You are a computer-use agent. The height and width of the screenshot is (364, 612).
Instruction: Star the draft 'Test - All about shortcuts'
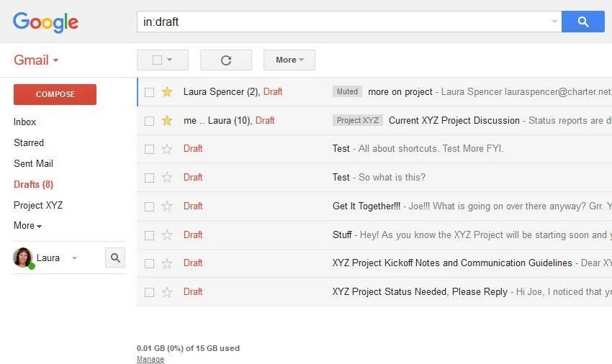pyautogui.click(x=167, y=149)
